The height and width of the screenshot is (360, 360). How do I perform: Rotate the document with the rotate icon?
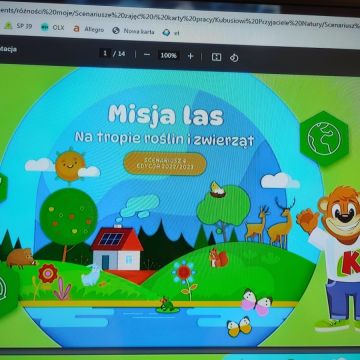point(234,58)
